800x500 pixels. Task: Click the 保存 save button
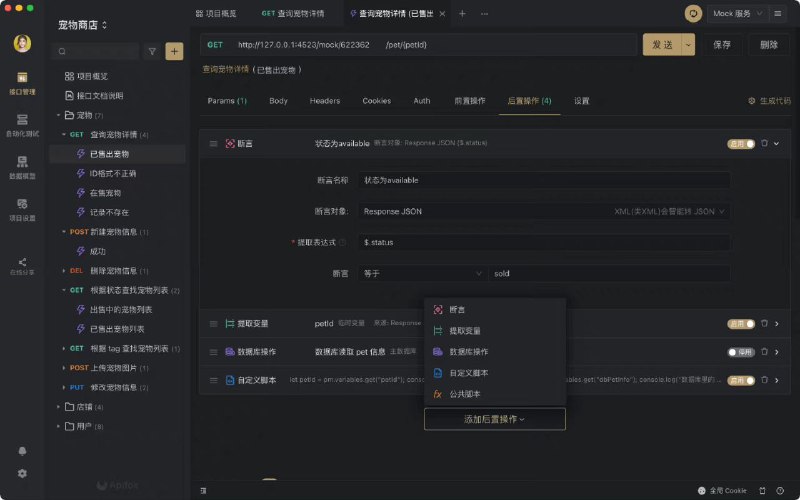tap(722, 45)
